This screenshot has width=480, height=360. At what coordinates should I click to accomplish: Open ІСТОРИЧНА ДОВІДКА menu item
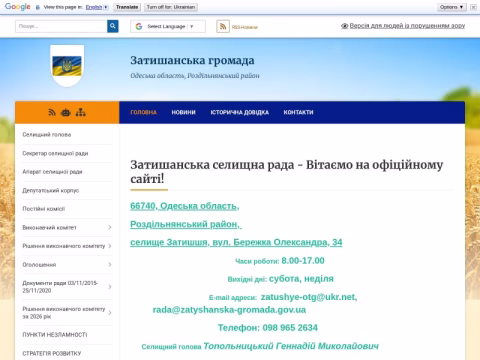[x=239, y=112]
